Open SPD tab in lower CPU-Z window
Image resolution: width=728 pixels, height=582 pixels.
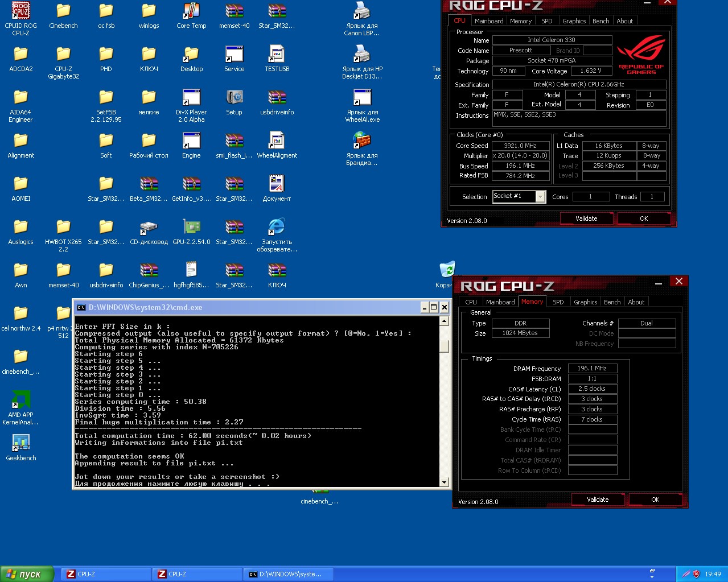coord(558,302)
